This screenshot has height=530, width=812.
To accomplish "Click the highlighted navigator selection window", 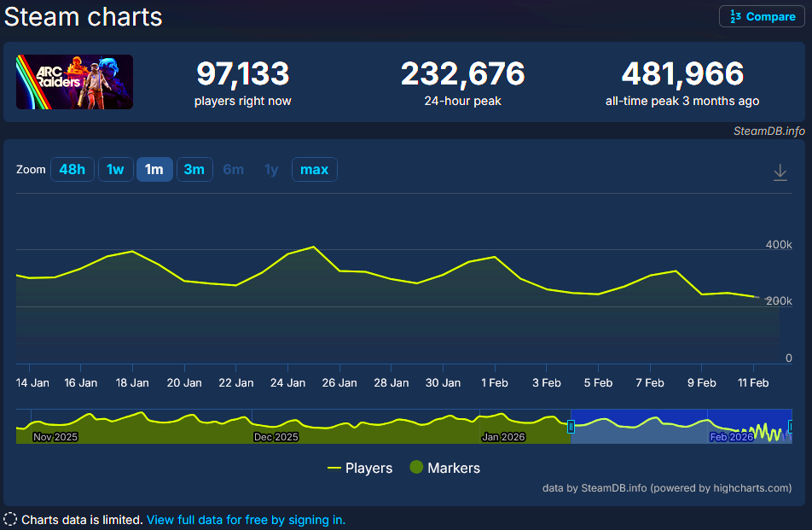I will (x=681, y=427).
